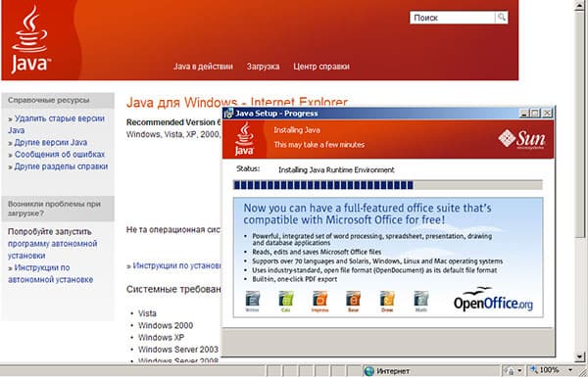
Task: Click the Windows XP list item
Action: tap(161, 337)
